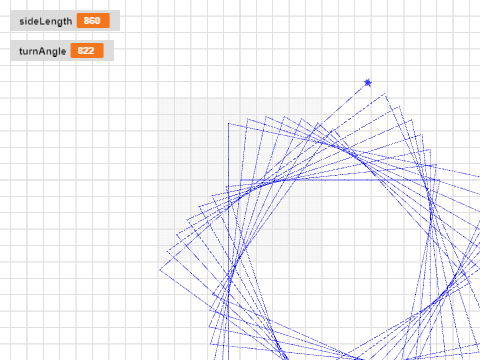Click gray padding right of turnAngle value
This screenshot has width=480, height=360.
pyautogui.click(x=109, y=50)
